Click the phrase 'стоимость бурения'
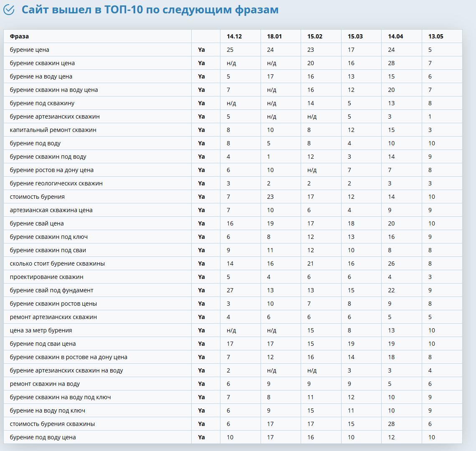476x451 pixels. (x=37, y=197)
